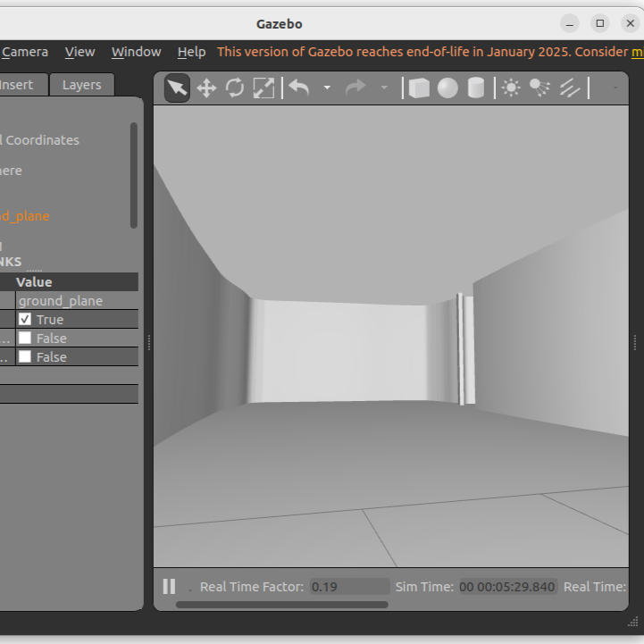Pause the simulation

169,587
